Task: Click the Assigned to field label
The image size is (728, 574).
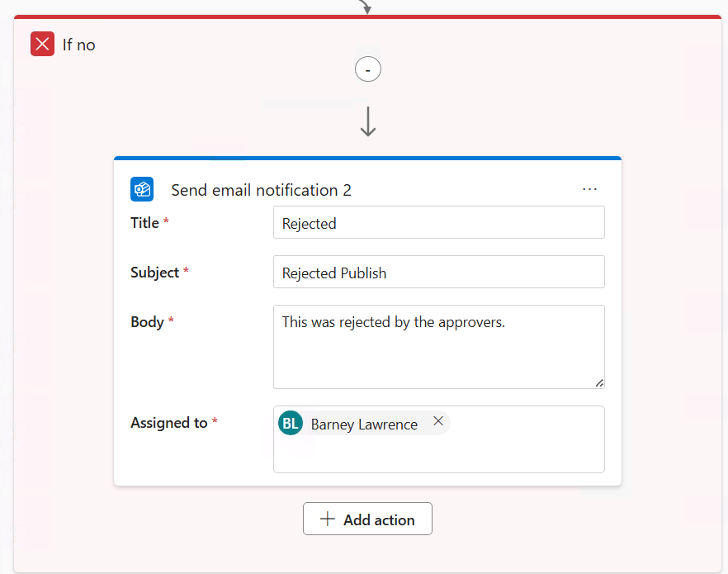Action: (x=168, y=423)
